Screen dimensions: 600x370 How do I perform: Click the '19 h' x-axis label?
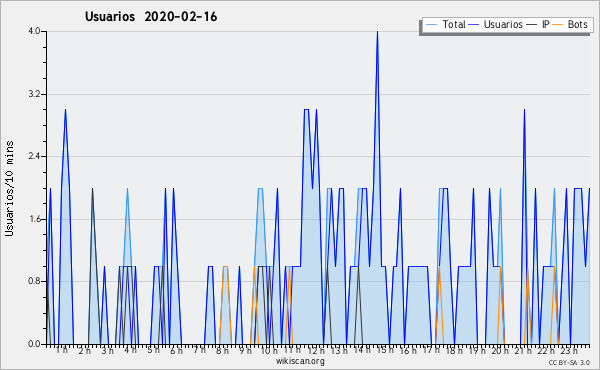(477, 350)
